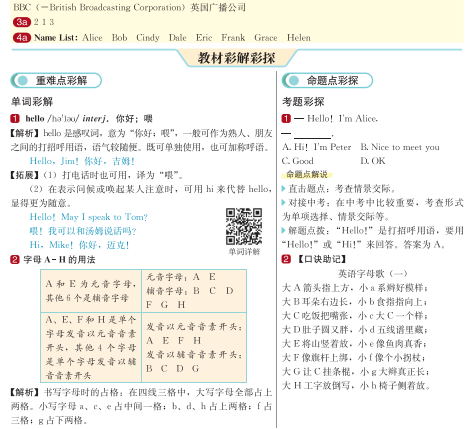This screenshot has width=476, height=429.
Task: Click the triangle bullet before 直击题点
Action: click(284, 189)
